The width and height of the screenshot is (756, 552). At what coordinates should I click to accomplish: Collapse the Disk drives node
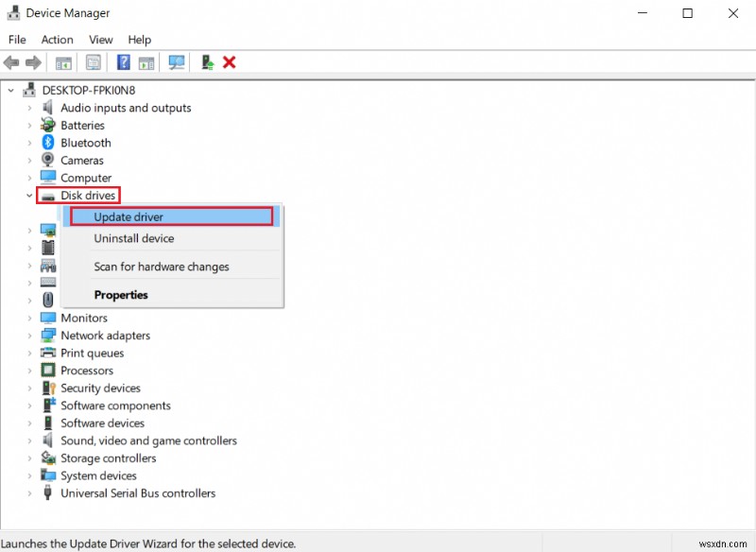29,196
